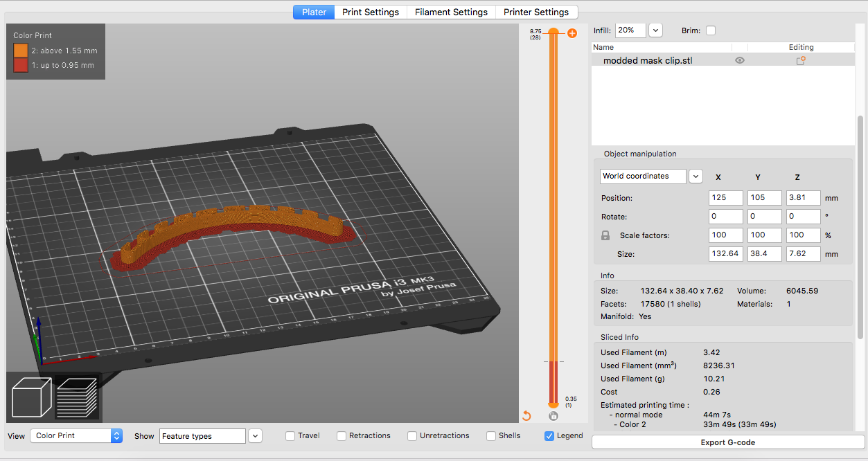The image size is (868, 461).
Task: Click the Position X field showing 125
Action: click(x=726, y=198)
